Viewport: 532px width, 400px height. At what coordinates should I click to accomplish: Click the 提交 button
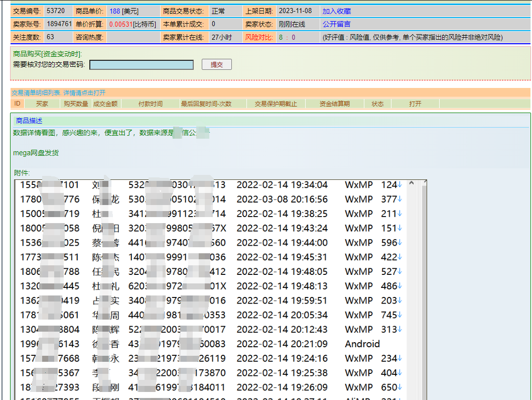tap(216, 64)
